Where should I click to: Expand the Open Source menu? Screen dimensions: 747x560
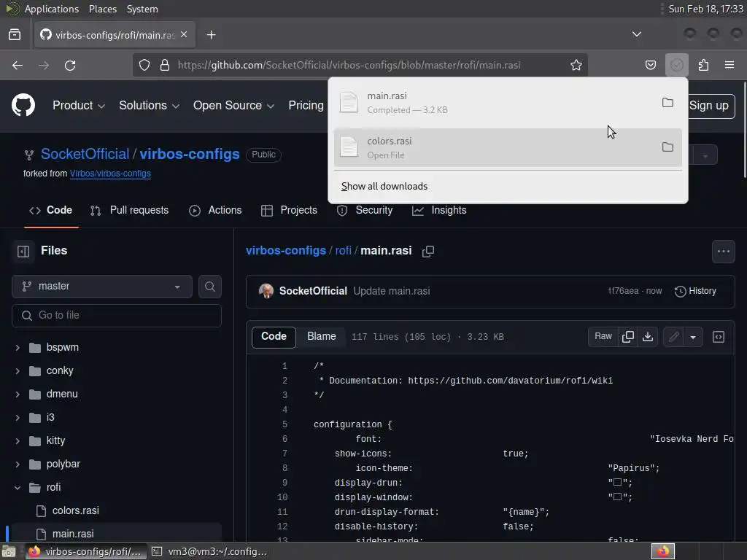point(233,106)
